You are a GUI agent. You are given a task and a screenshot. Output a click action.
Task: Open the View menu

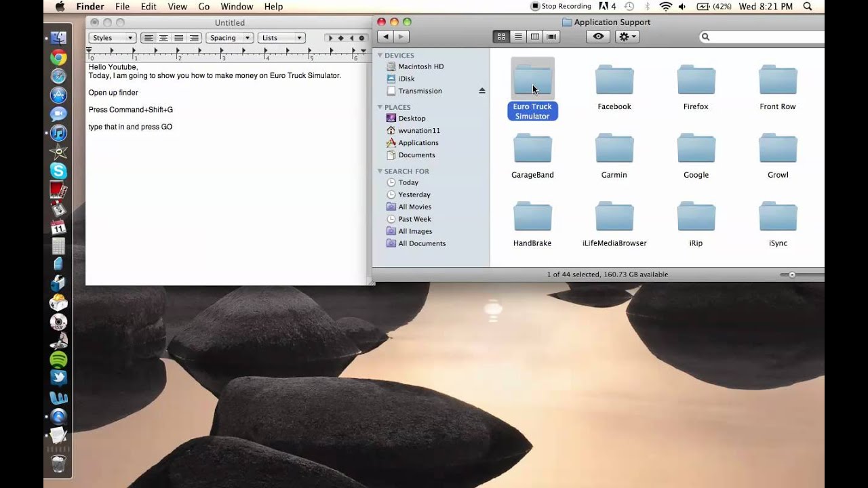point(177,6)
